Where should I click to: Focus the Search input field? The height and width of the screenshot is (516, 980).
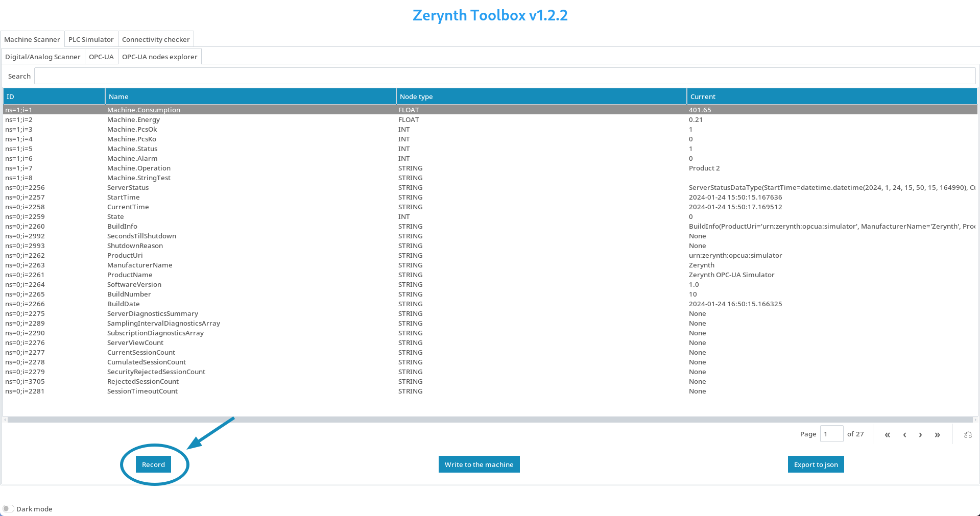pos(505,76)
